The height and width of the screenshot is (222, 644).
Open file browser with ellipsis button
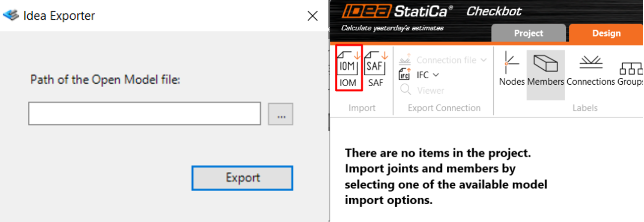click(281, 114)
